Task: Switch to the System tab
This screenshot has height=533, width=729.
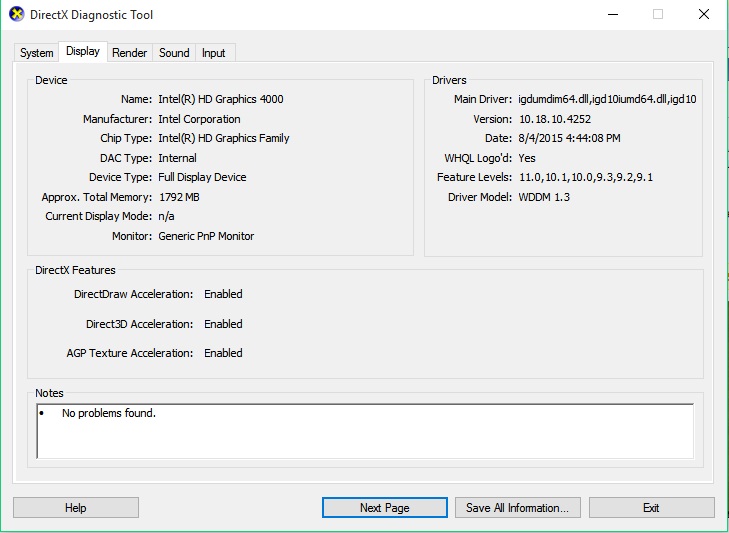Action: click(36, 53)
